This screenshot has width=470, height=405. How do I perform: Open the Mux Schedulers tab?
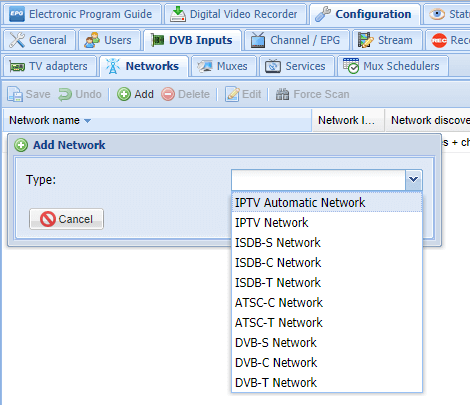392,66
